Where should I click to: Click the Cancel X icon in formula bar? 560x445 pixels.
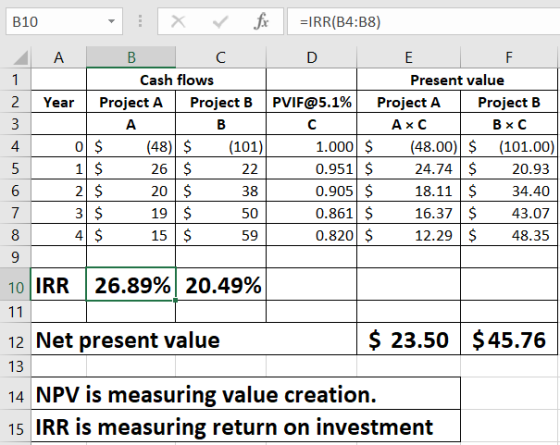pyautogui.click(x=178, y=21)
